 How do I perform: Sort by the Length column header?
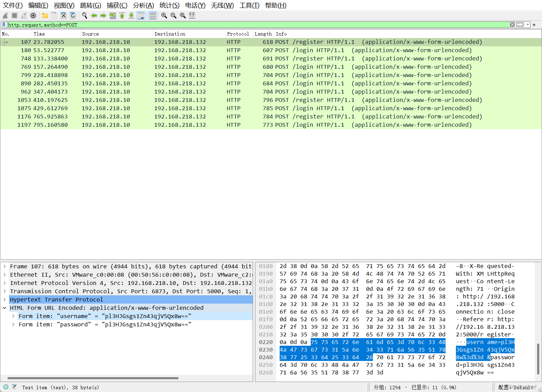point(263,34)
